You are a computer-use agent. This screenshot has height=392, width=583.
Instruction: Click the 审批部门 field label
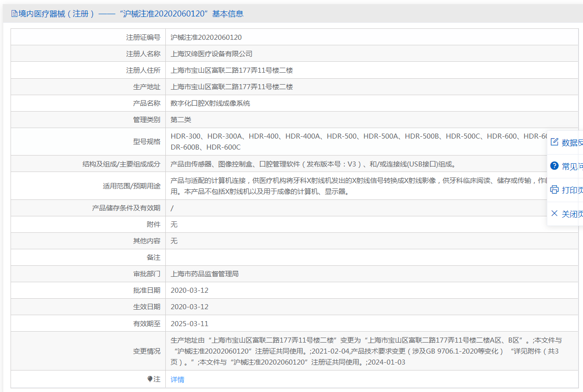147,274
